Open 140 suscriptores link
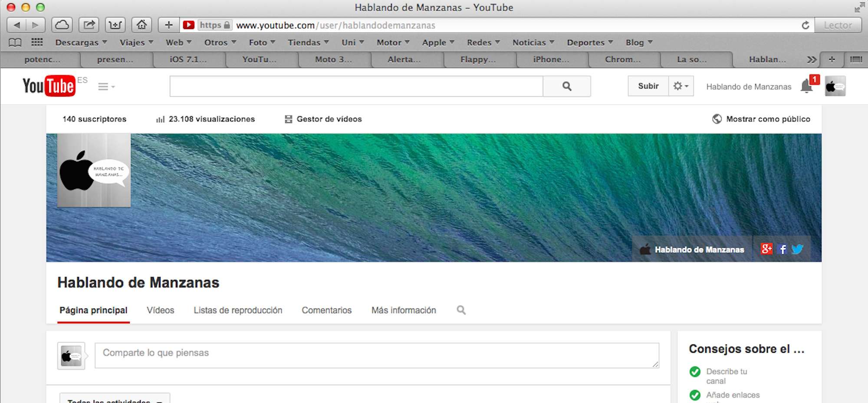 point(94,119)
